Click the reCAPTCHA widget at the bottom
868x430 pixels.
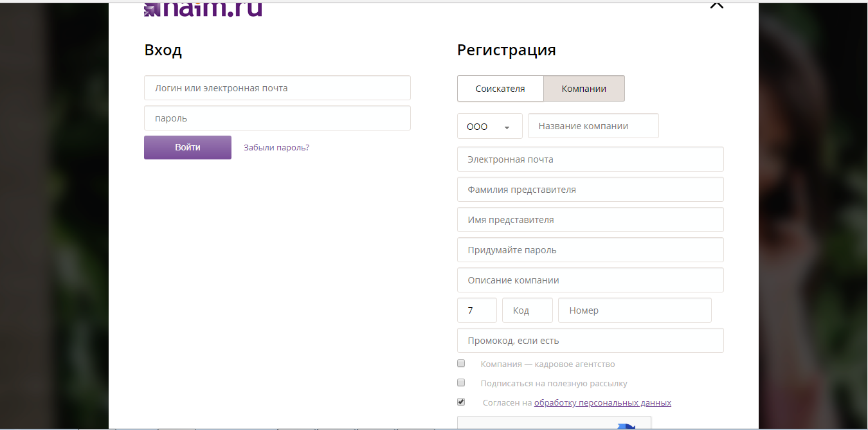553,424
